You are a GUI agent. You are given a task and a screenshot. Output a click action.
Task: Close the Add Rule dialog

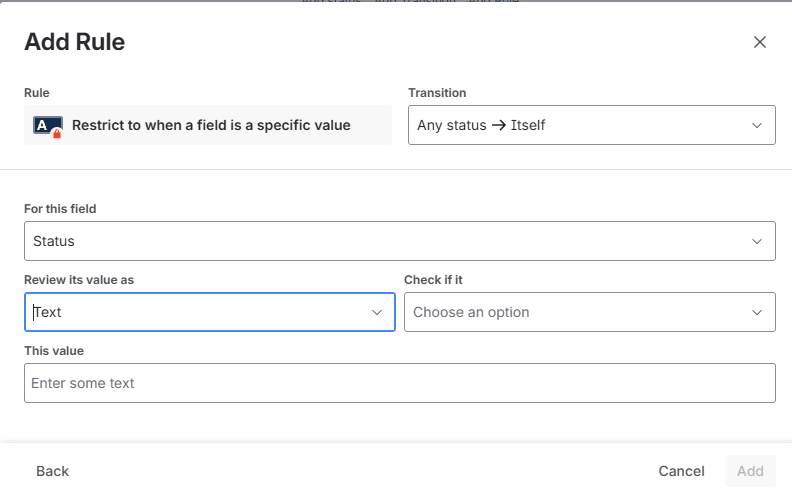point(760,42)
